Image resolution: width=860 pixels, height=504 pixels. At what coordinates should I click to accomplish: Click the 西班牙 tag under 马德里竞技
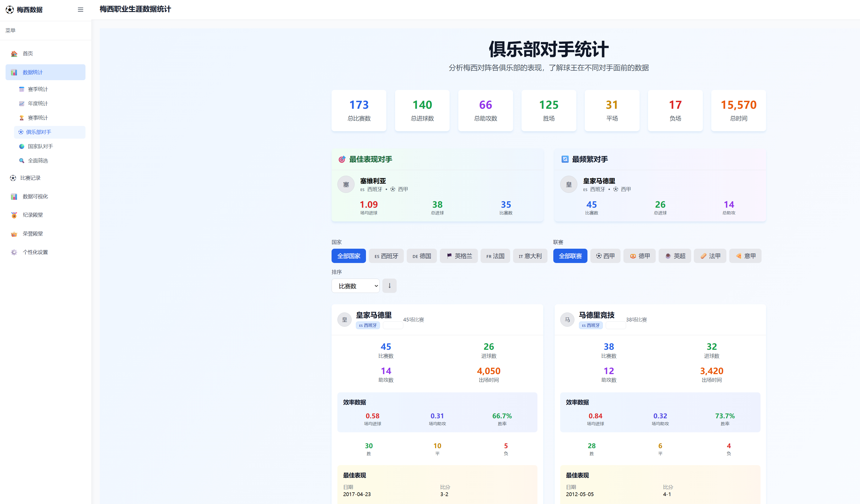pos(590,325)
